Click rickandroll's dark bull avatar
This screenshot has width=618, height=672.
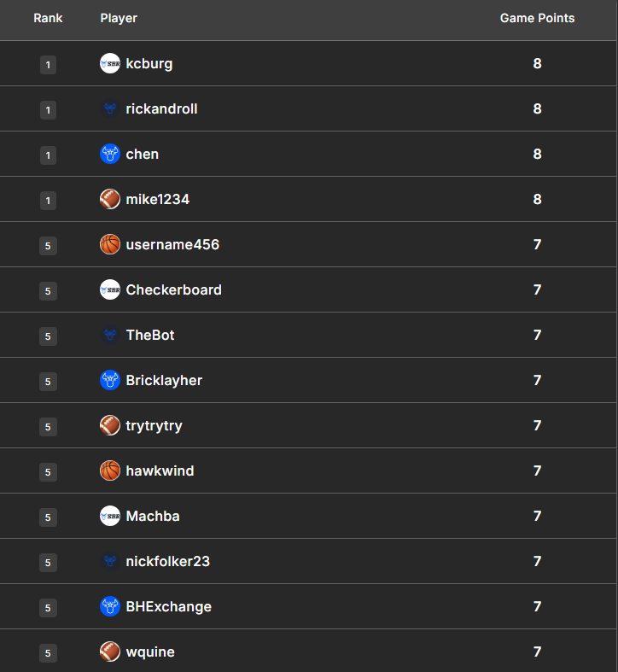point(110,108)
